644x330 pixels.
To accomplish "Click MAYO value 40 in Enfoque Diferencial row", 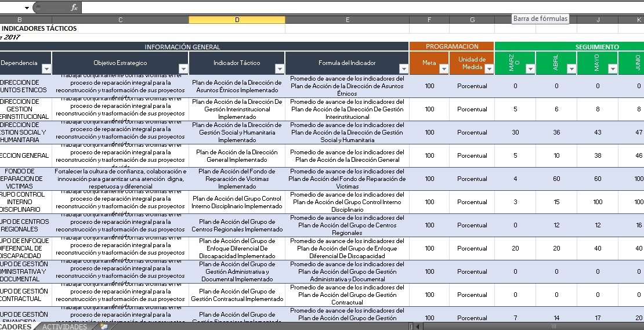I will [597, 248].
